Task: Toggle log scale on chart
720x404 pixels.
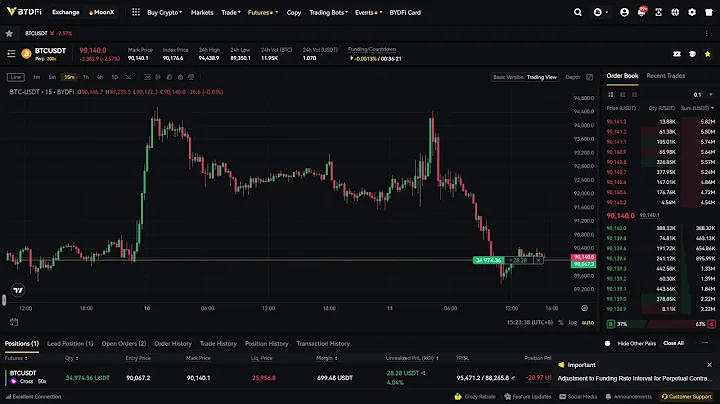Action: tap(573, 322)
